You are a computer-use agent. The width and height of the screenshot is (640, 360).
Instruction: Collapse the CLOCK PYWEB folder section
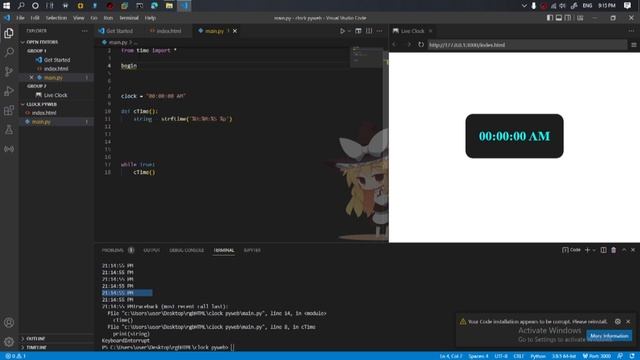click(x=42, y=104)
